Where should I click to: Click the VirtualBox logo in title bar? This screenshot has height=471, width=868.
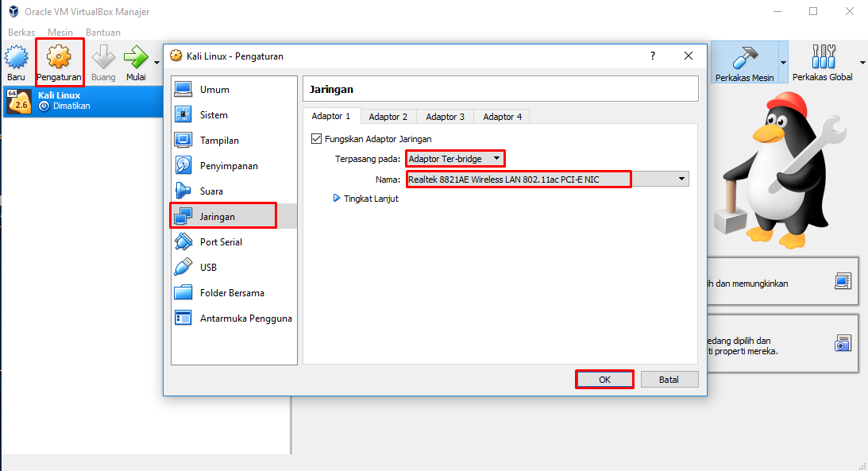pos(14,12)
